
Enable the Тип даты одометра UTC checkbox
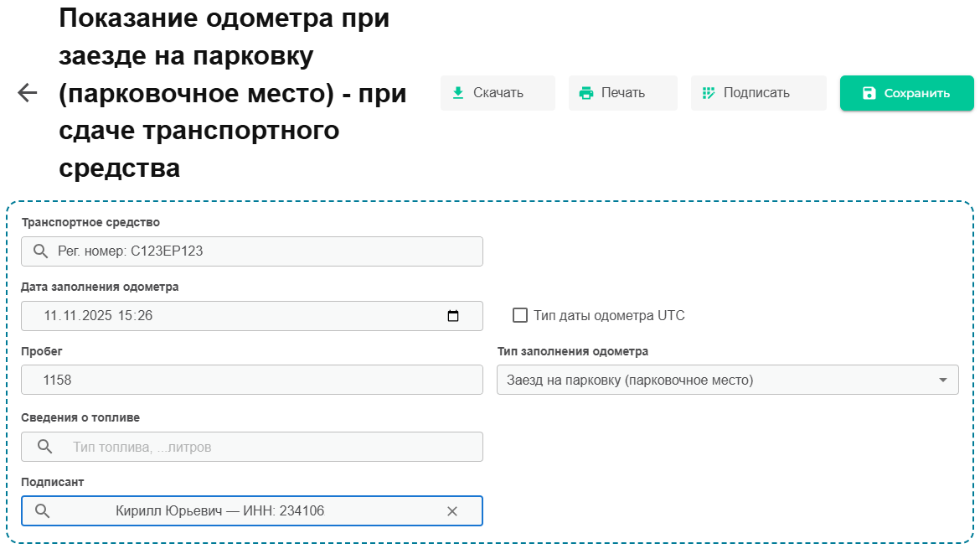click(x=520, y=315)
